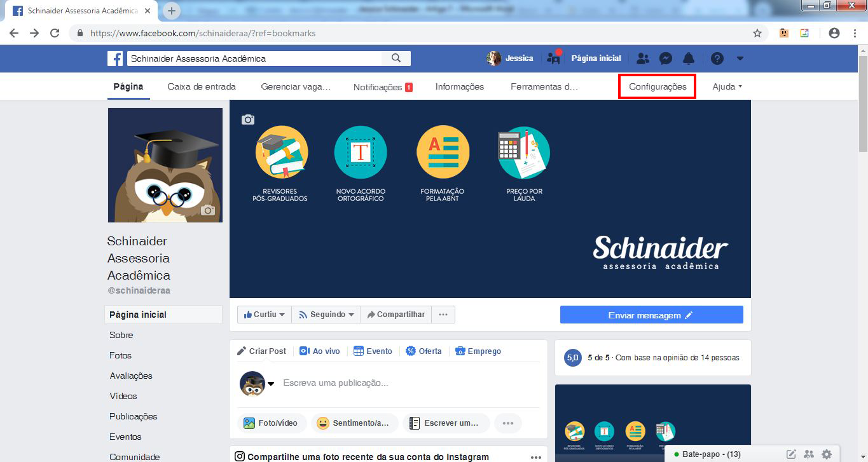Bookmark the page with the star icon
868x462 pixels.
click(757, 33)
